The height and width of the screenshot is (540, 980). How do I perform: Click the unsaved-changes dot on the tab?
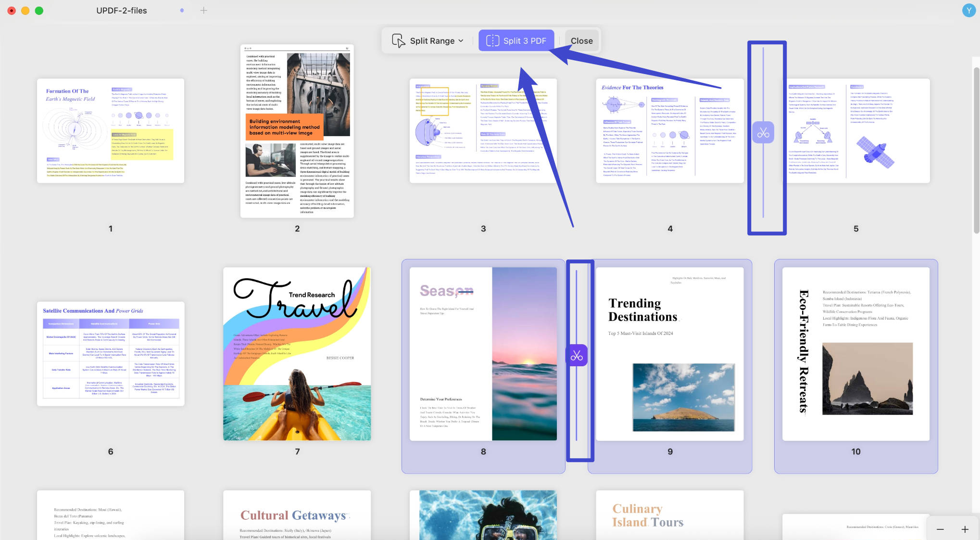pos(182,10)
